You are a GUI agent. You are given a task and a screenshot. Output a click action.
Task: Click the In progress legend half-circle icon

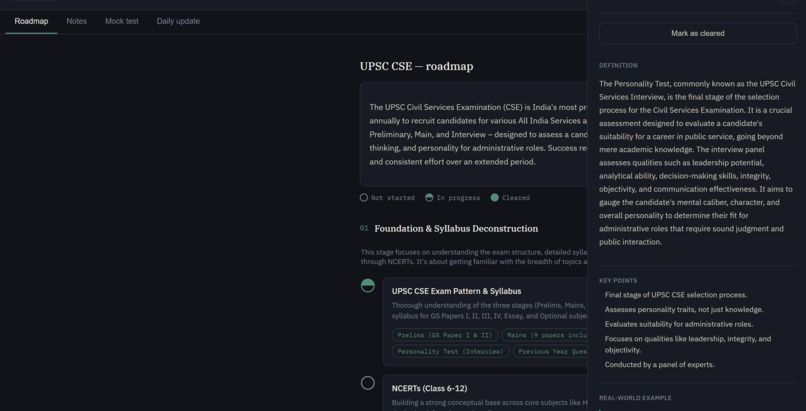click(x=429, y=198)
